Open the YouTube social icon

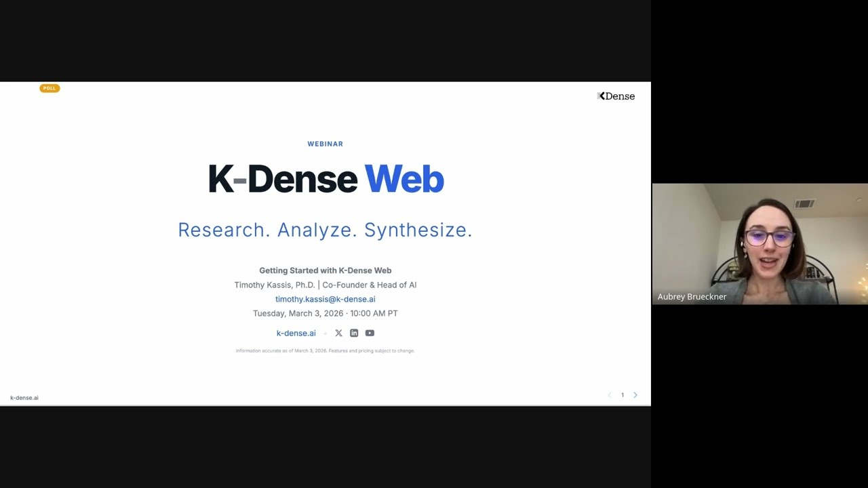pyautogui.click(x=370, y=333)
